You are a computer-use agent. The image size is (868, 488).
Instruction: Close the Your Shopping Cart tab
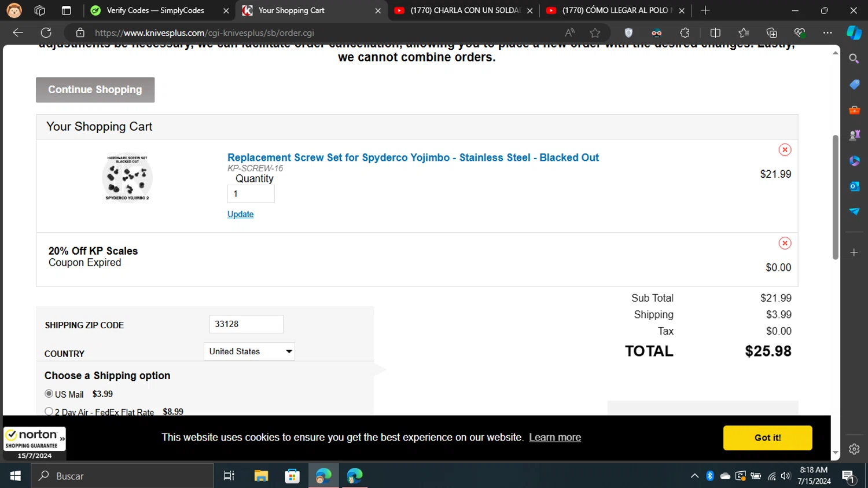pos(378,10)
